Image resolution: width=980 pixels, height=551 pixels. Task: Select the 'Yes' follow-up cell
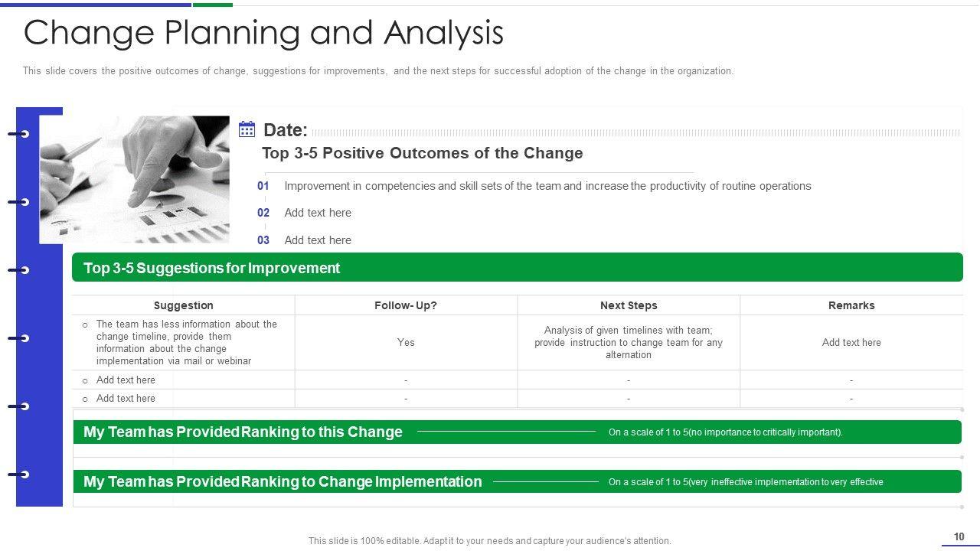coord(406,342)
